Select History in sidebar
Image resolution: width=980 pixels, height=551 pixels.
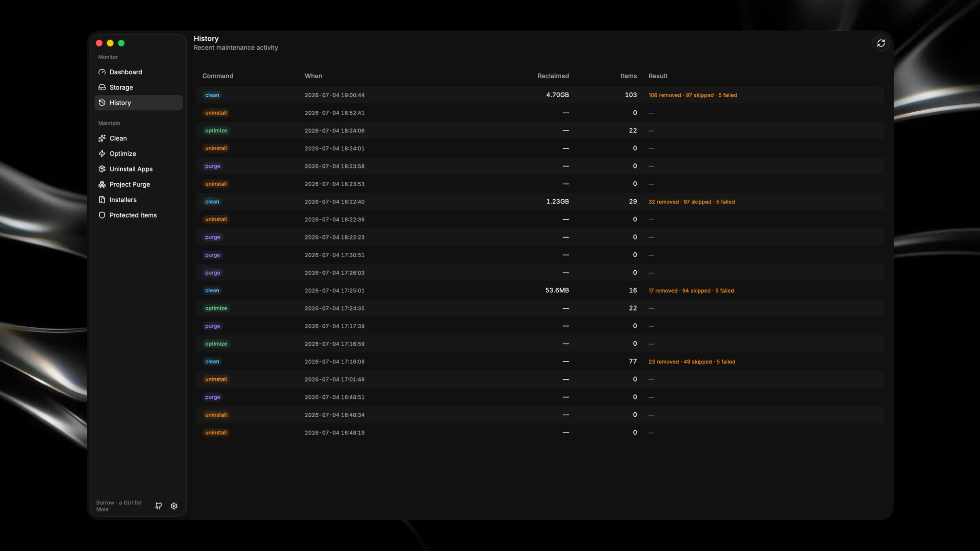138,103
